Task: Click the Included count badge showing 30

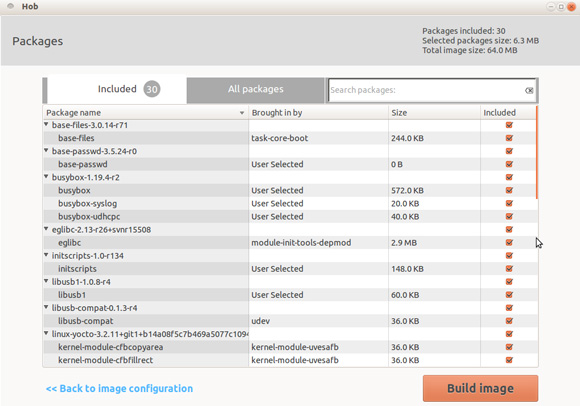Action: coord(152,89)
